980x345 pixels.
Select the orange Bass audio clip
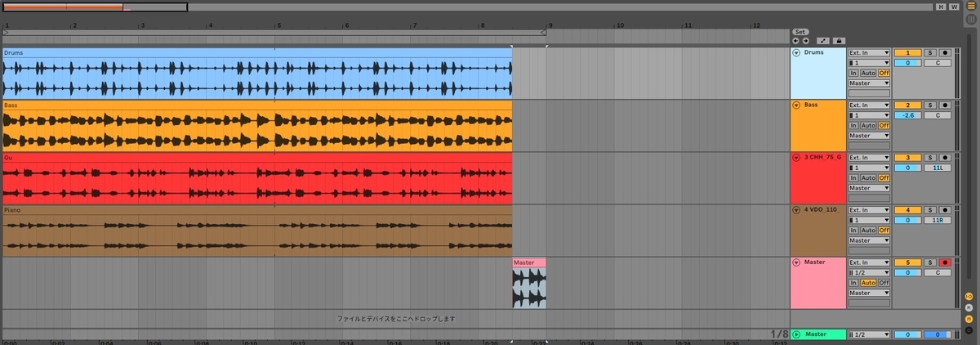[256, 126]
